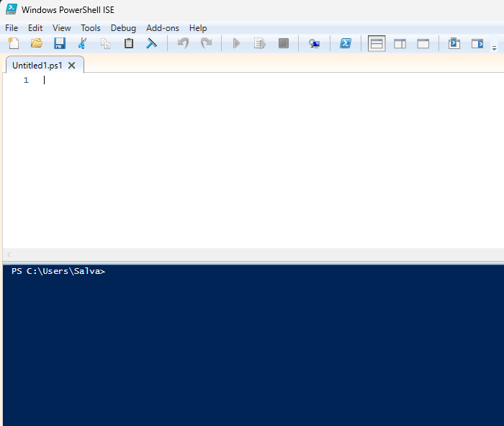Screen dimensions: 504x426
Task: Open a script with the folder icon
Action: click(36, 43)
